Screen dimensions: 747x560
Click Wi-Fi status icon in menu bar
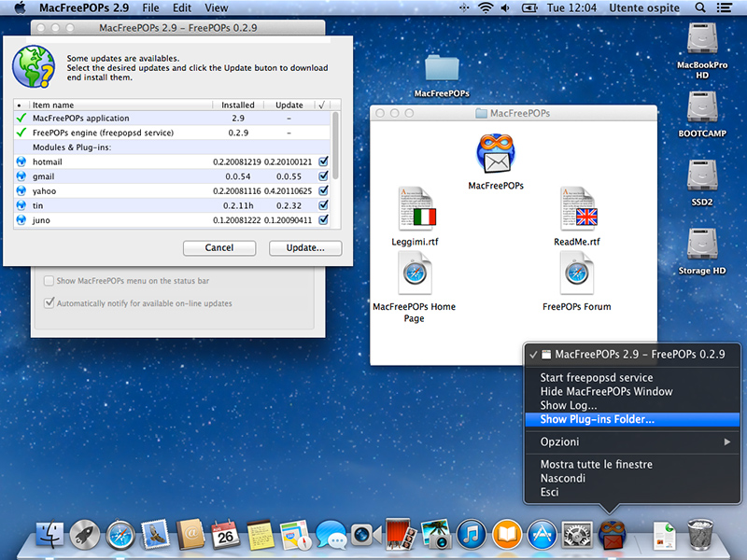pyautogui.click(x=485, y=7)
